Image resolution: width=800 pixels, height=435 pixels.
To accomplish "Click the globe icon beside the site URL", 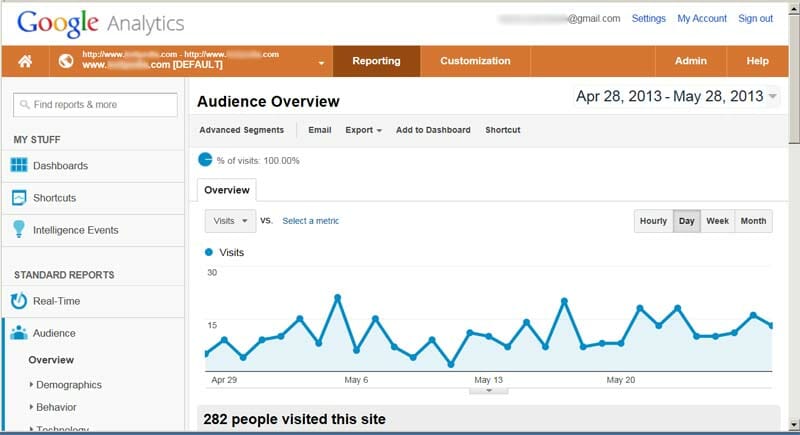I will [65, 61].
